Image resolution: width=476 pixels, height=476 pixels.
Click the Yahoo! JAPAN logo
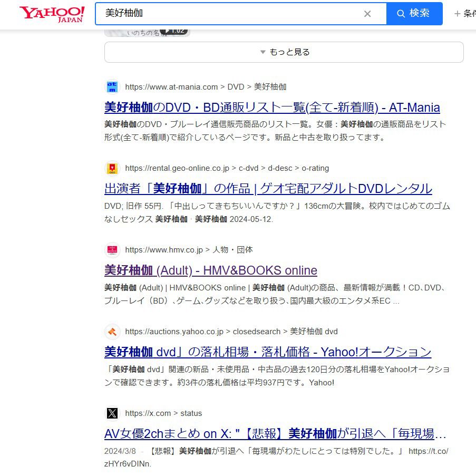50,14
